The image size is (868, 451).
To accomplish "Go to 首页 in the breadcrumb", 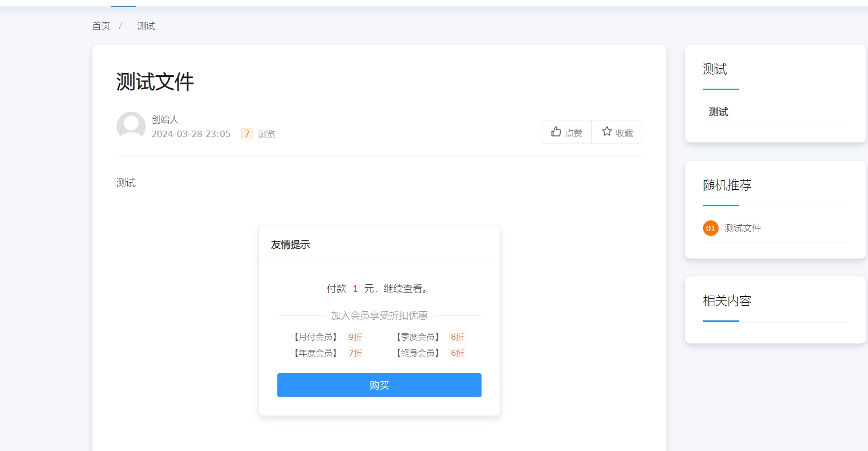I will [x=101, y=26].
